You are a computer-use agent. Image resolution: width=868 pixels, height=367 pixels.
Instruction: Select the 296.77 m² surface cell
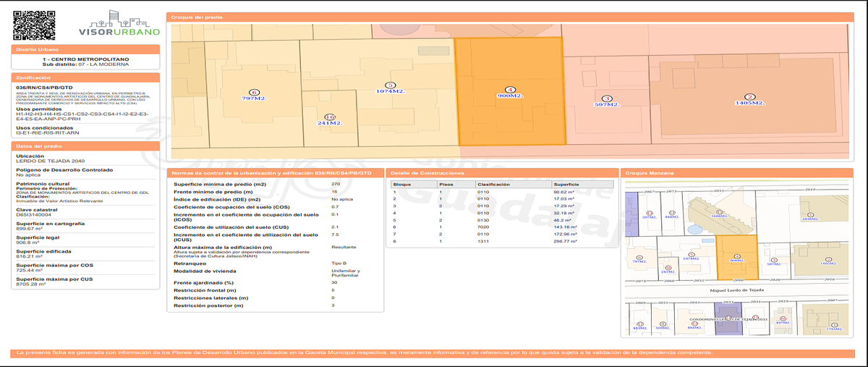coord(566,242)
